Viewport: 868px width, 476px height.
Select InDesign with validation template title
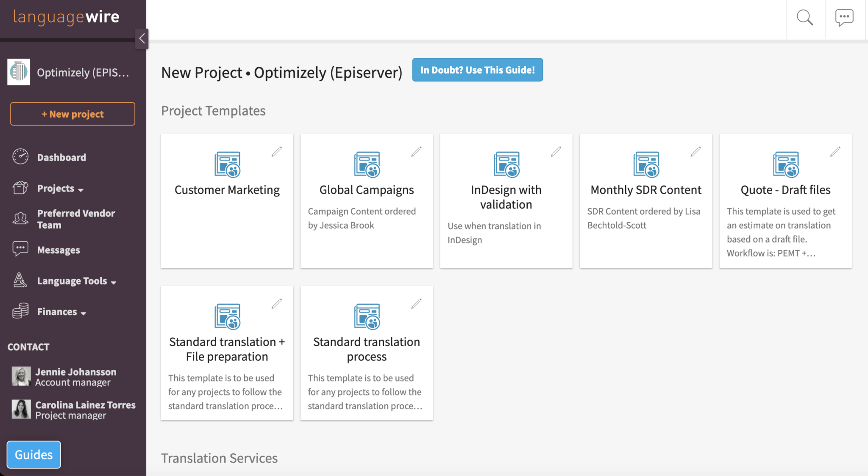(x=506, y=197)
